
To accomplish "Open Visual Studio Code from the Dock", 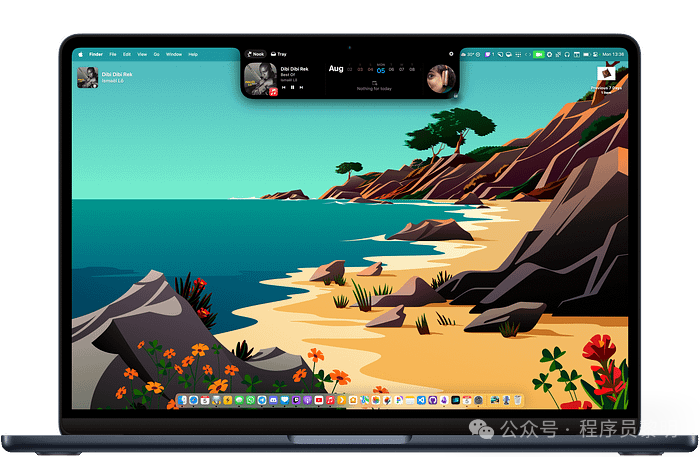I will tap(421, 400).
